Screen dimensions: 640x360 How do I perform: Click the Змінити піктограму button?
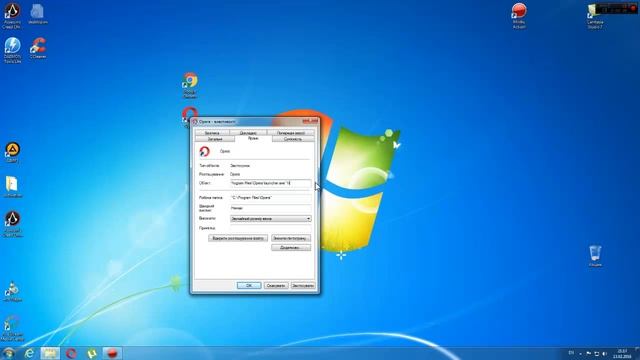pos(291,238)
